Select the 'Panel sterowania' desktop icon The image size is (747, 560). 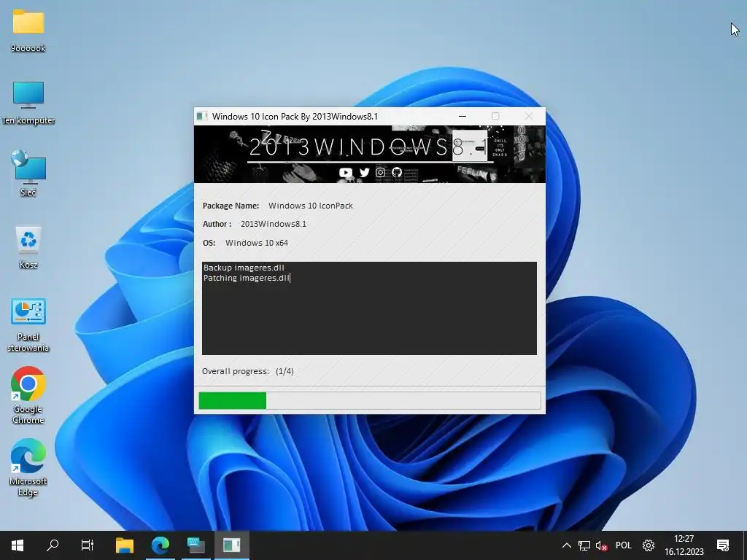28,324
